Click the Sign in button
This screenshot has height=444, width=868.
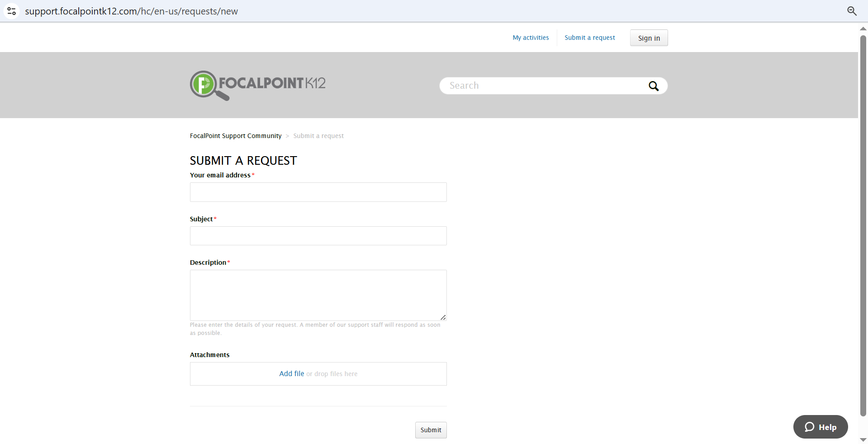coord(649,38)
